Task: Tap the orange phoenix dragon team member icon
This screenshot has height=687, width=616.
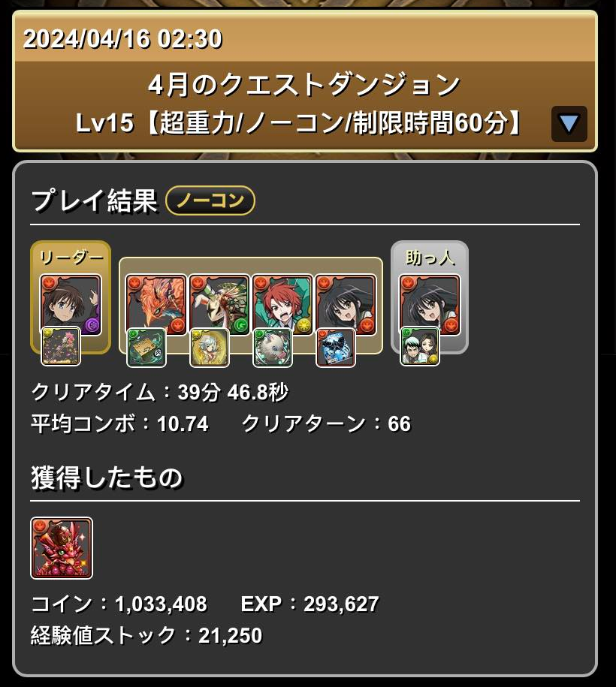Action: click(x=156, y=305)
